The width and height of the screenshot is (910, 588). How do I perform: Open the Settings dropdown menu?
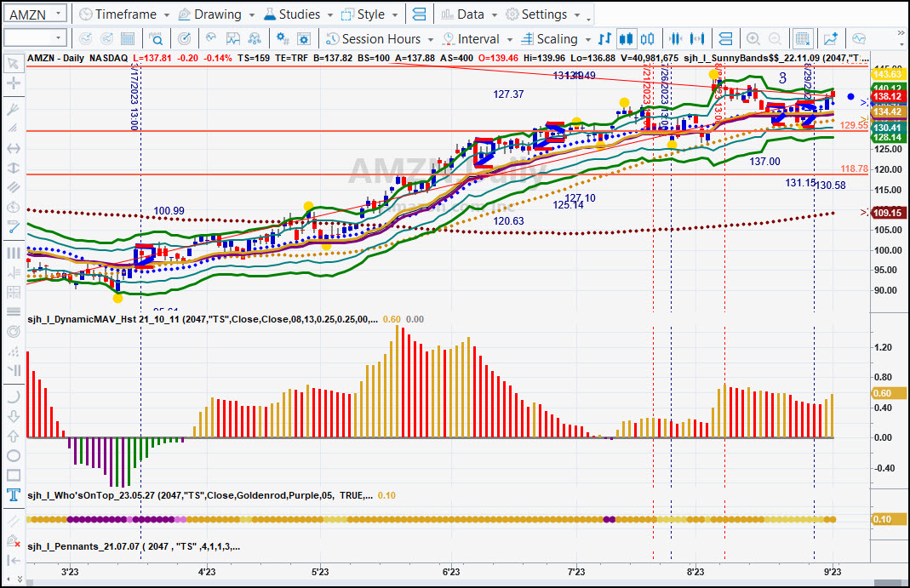tap(543, 14)
